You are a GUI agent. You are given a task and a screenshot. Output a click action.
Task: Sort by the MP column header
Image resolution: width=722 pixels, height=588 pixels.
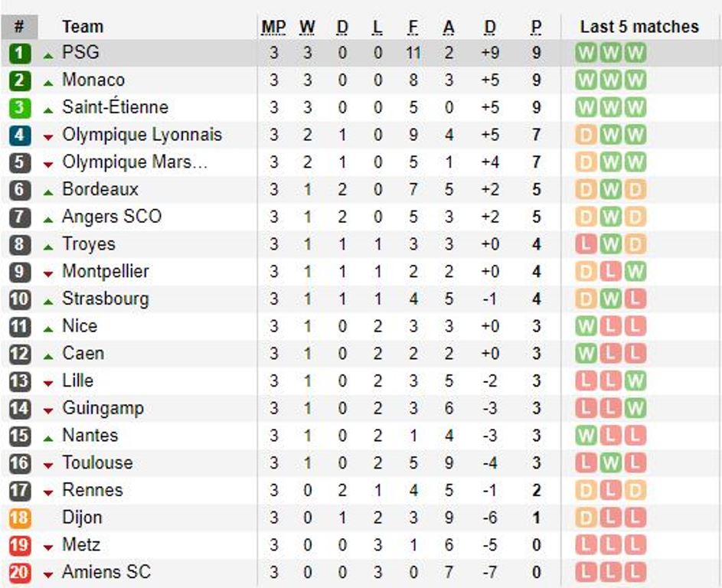coord(273,27)
